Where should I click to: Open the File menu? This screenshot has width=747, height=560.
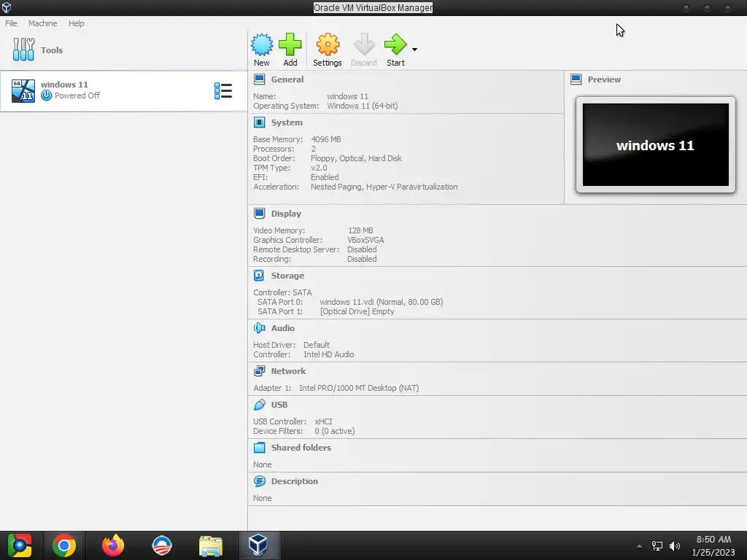(11, 23)
